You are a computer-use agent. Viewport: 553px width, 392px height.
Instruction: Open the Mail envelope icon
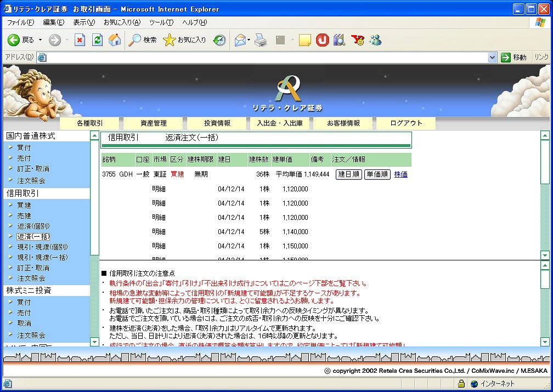[240, 40]
